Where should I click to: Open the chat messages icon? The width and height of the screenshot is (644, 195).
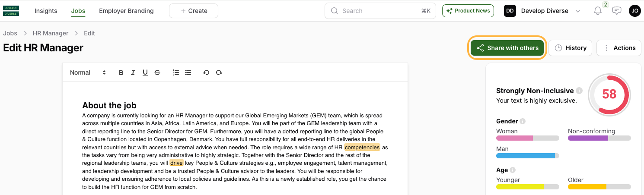[617, 11]
